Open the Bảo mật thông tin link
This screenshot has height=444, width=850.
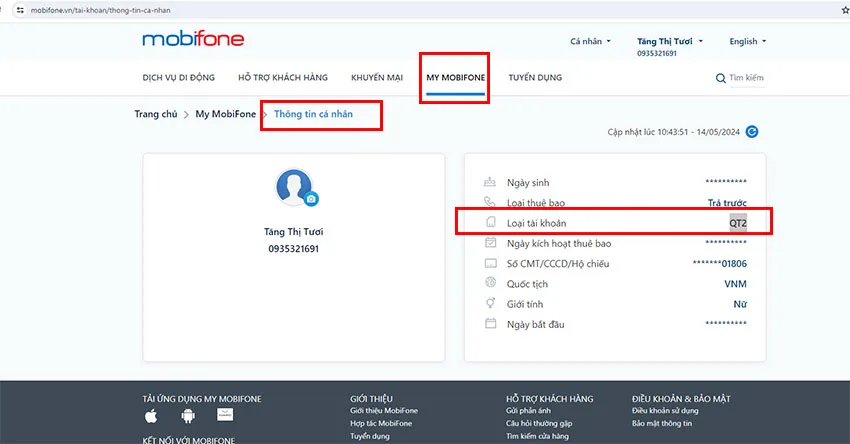(662, 423)
